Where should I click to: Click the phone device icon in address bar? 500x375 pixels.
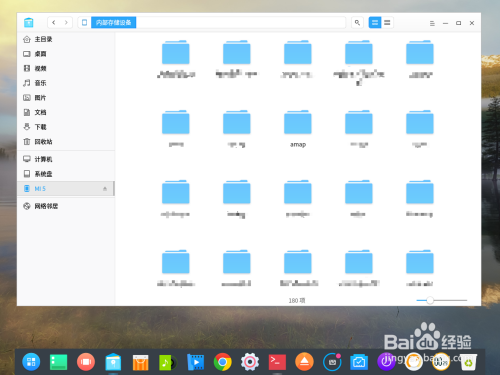[85, 23]
